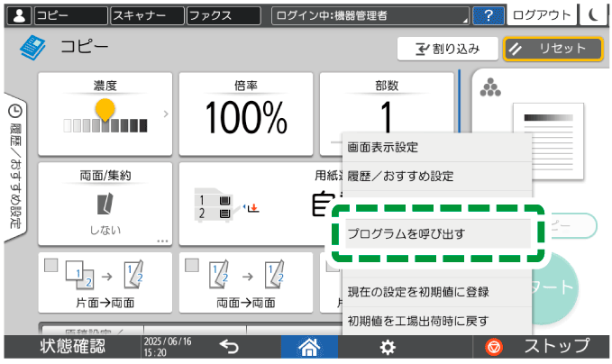
Task: Open the 履歴/おすすめ設定 side tab
Action: click(x=15, y=168)
